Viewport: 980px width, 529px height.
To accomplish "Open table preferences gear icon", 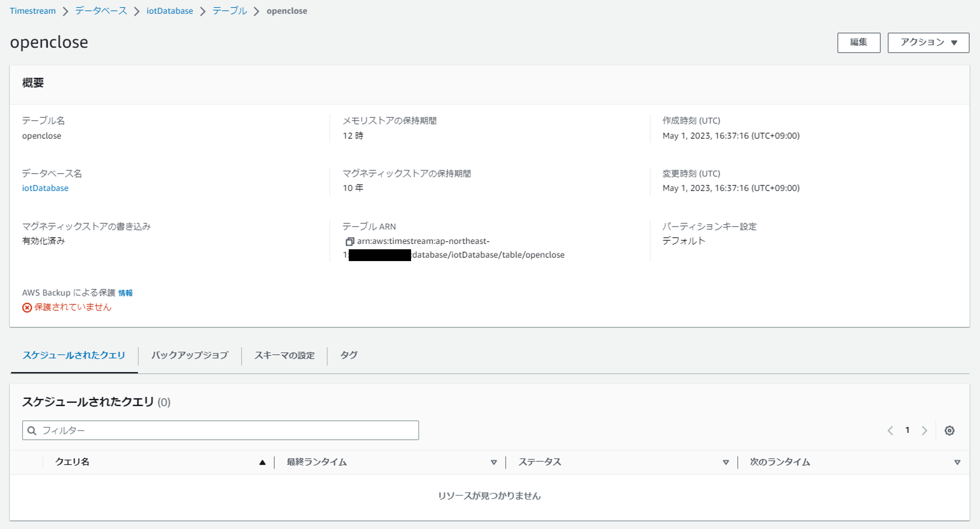I will 949,431.
